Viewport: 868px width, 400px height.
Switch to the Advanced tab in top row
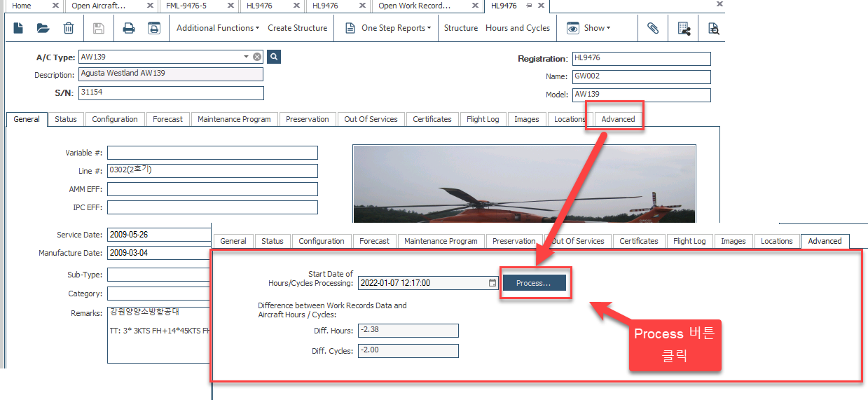(x=618, y=119)
